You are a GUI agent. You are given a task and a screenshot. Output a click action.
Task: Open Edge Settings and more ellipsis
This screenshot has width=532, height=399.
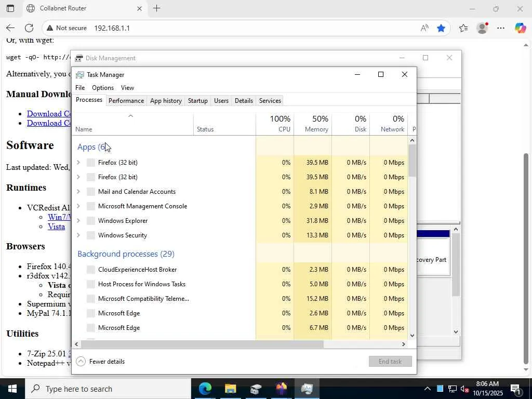tap(501, 28)
